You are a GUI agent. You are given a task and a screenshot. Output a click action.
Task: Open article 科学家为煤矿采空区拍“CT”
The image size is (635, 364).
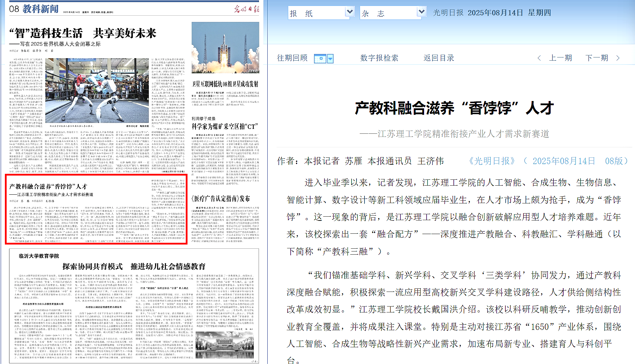225,126
